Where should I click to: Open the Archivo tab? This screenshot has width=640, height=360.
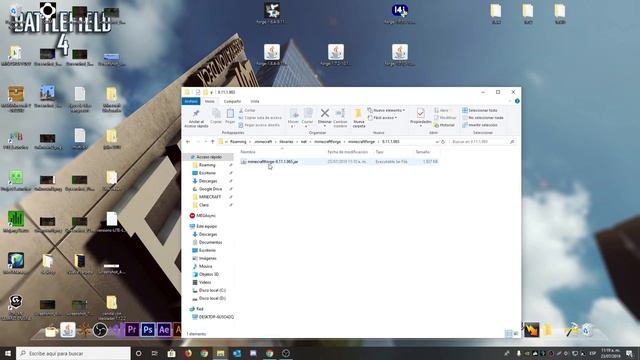pyautogui.click(x=191, y=101)
